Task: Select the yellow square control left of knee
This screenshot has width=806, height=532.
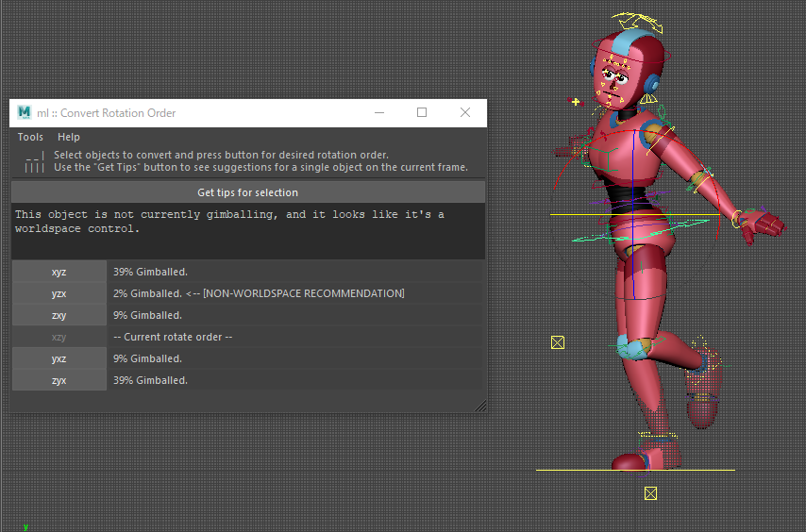Action: pos(558,342)
